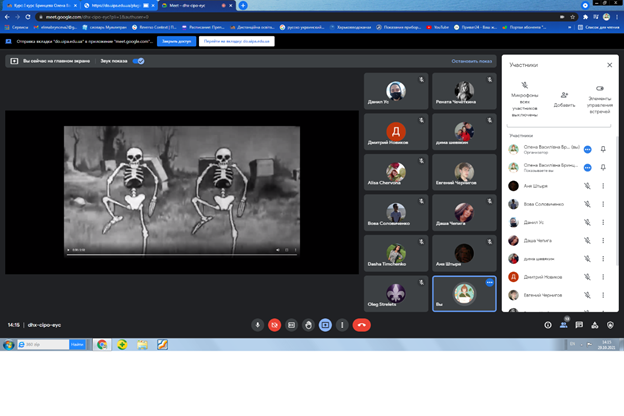Click the blue stop sharing button in banner
The image size is (624, 416).
(176, 41)
